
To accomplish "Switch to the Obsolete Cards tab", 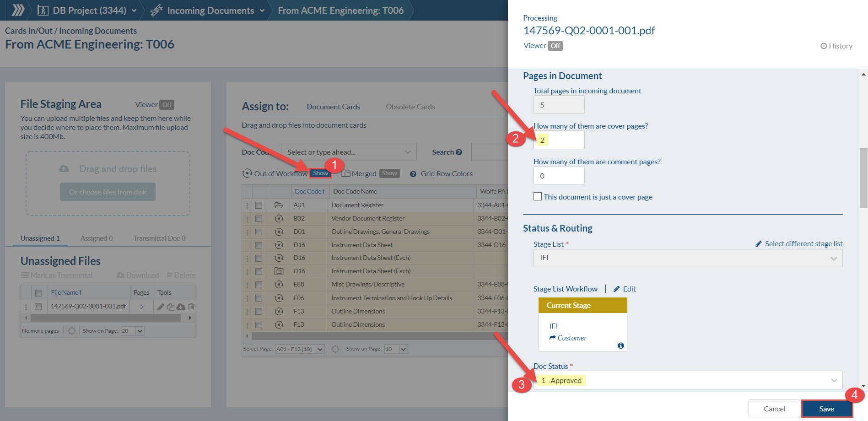I will pos(410,107).
